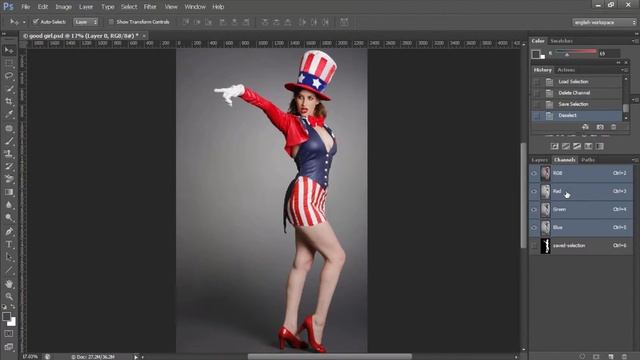The image size is (640, 360).
Task: Switch to the Layers tab
Action: click(539, 160)
